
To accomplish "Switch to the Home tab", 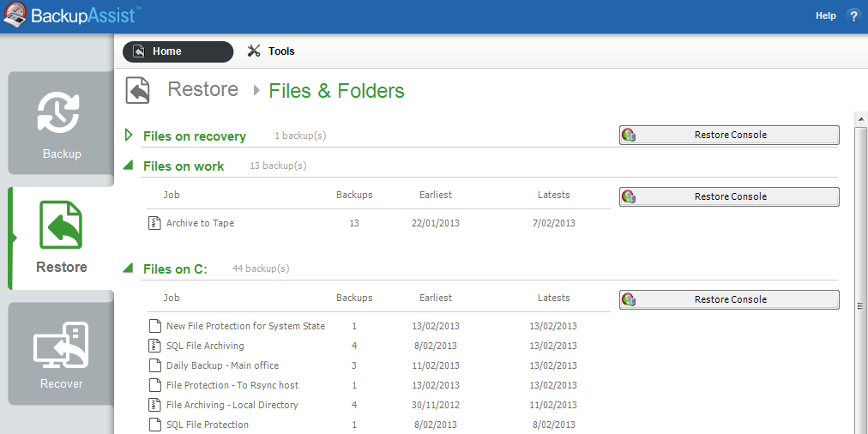I will [x=178, y=51].
